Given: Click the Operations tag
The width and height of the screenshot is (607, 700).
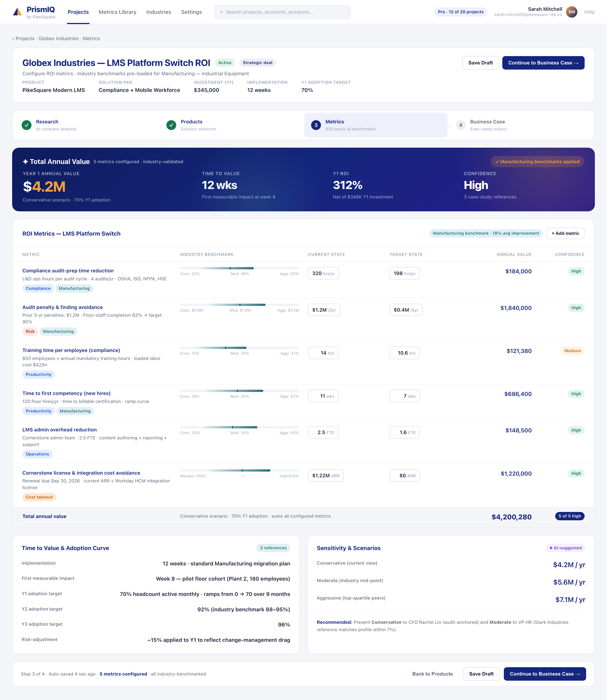Looking at the screenshot, I should click(x=37, y=454).
